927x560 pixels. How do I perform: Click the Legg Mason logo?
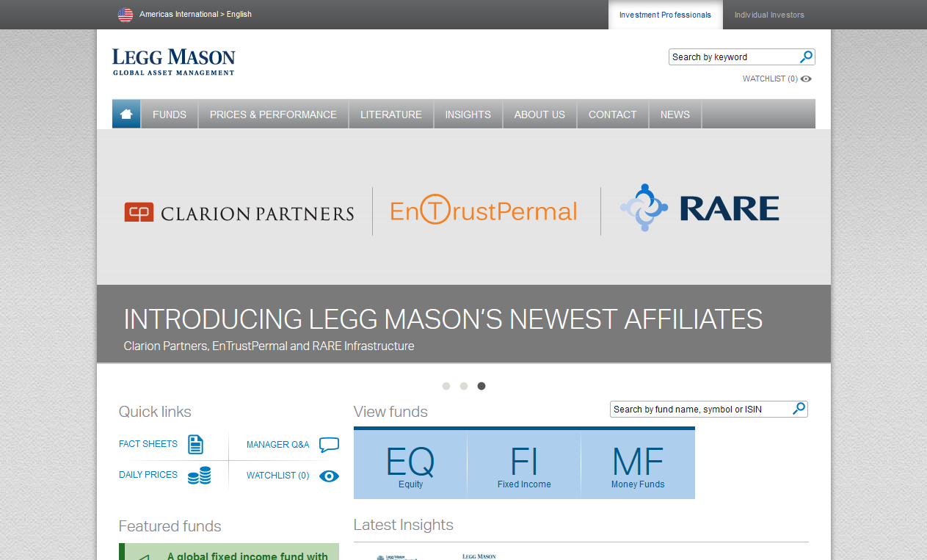(174, 62)
